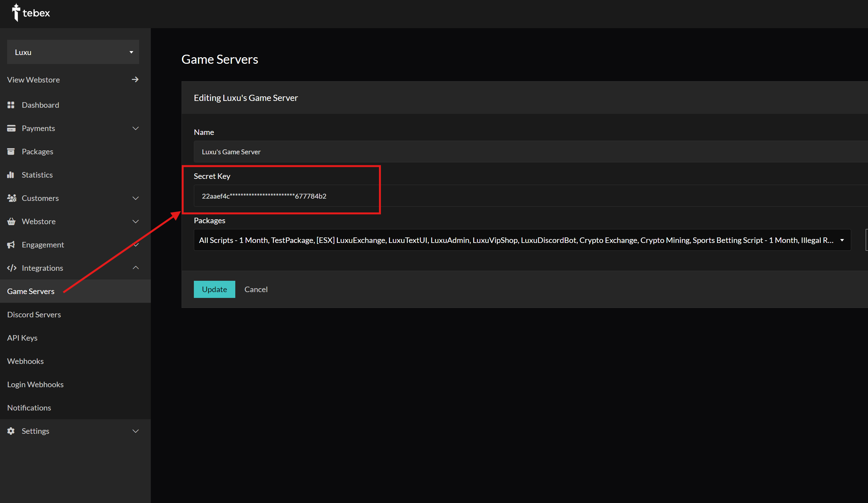Click the Update button
Viewport: 868px width, 503px height.
coord(214,290)
